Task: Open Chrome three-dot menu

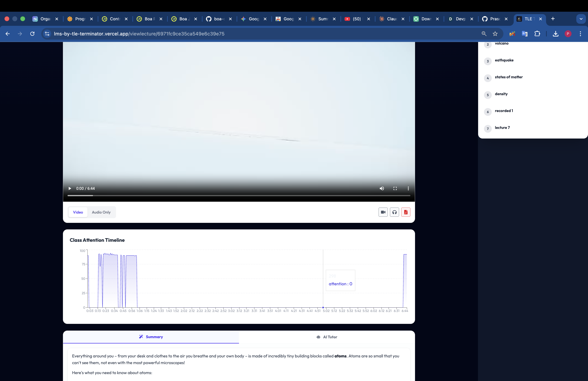Action: tap(580, 34)
